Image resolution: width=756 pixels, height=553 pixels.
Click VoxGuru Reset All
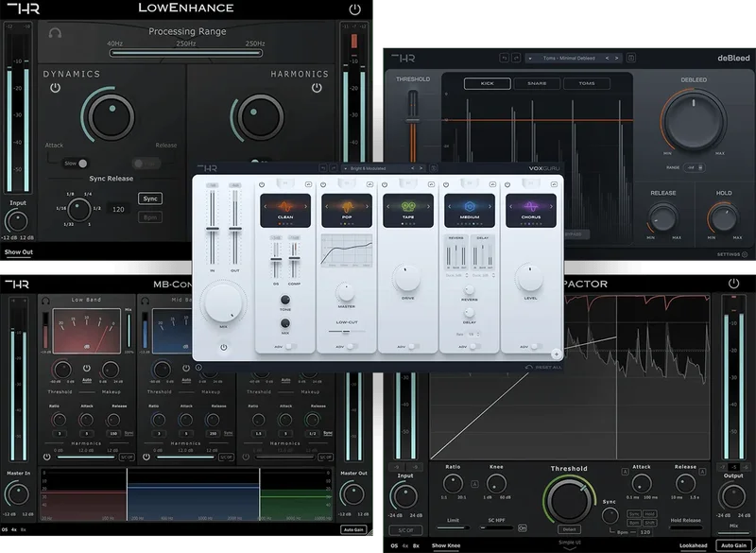[x=544, y=368]
